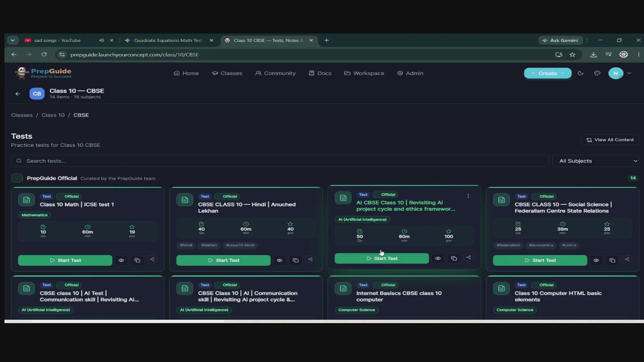644x362 pixels.
Task: Click document icon on Class 10 Math card
Action: click(x=26, y=200)
